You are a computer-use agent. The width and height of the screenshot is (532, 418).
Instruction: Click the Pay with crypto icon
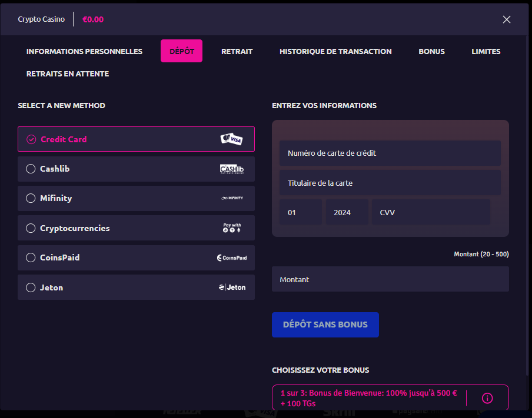pyautogui.click(x=231, y=228)
